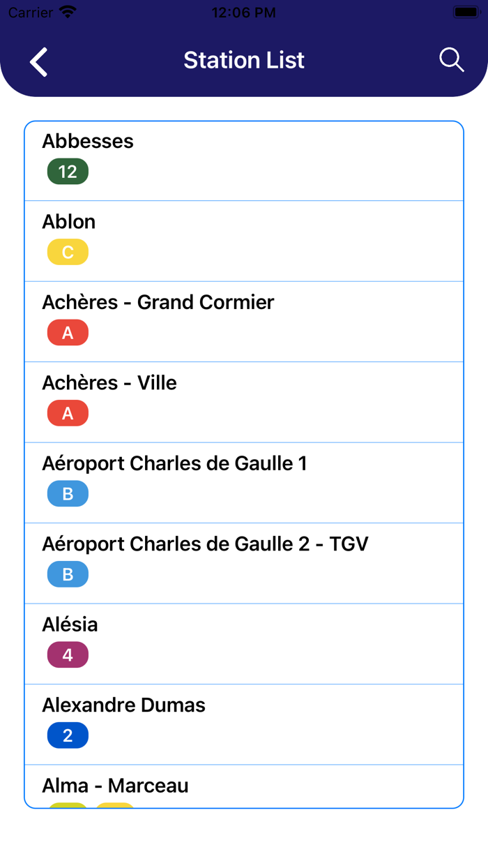488x868 pixels.
Task: Tap the blue line 2 badge
Action: 68,735
